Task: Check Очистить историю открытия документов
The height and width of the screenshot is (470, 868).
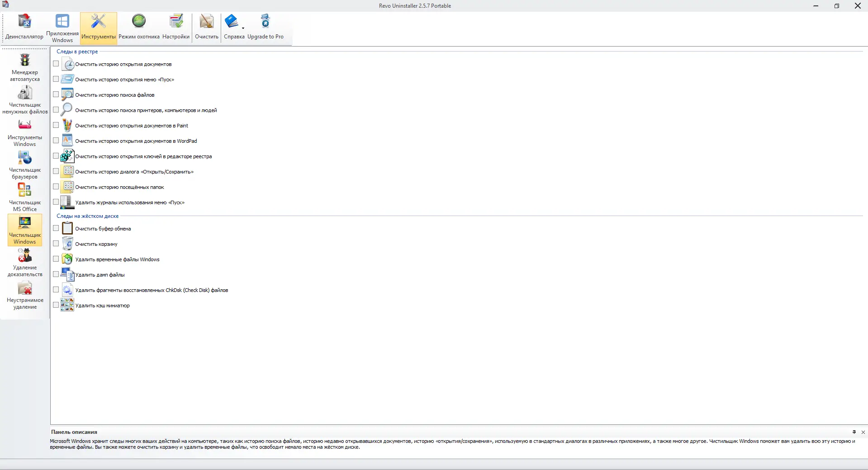Action: point(56,64)
